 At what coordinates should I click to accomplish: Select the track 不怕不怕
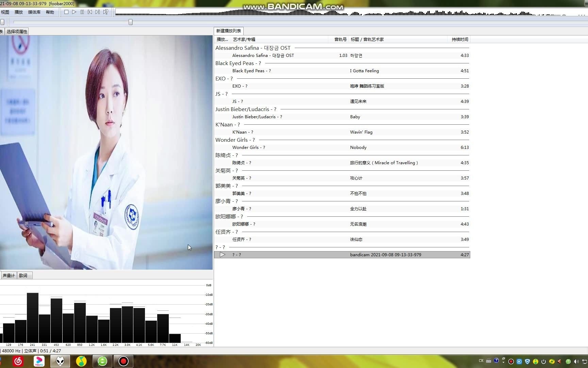[x=342, y=194]
